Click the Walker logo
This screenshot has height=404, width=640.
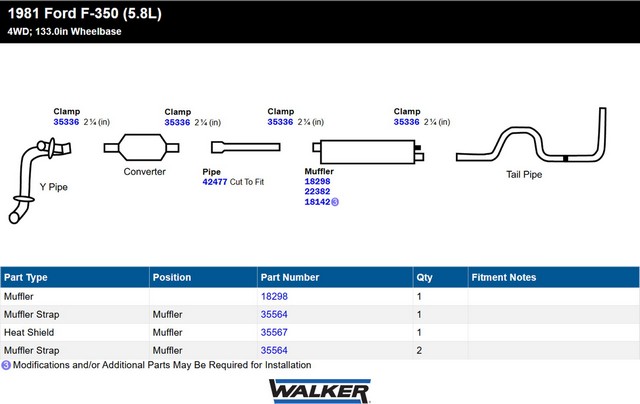click(x=320, y=391)
